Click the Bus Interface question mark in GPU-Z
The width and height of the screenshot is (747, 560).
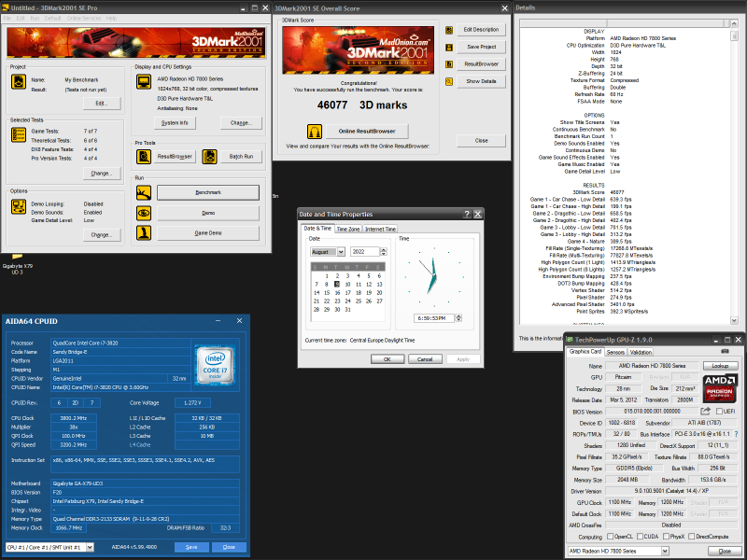pos(737,434)
